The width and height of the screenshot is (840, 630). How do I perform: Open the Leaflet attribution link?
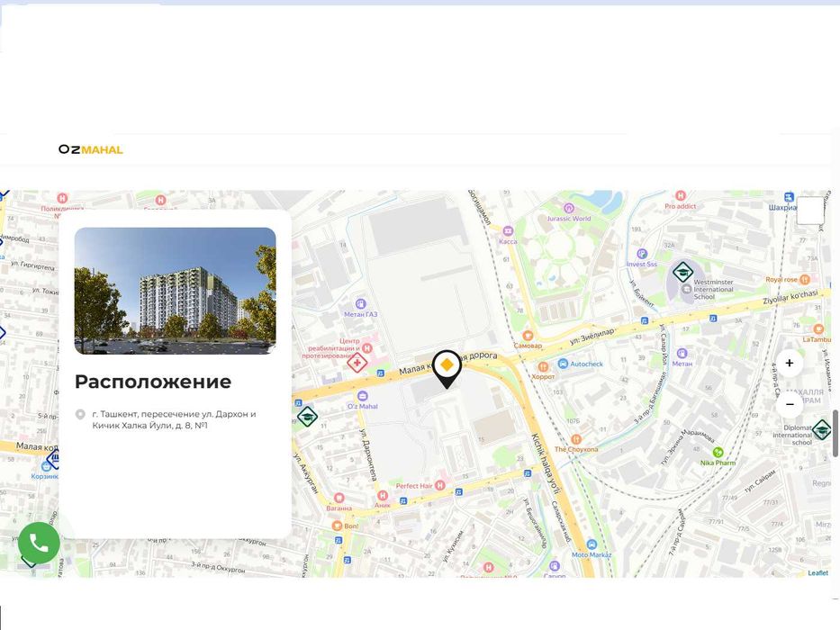coord(817,572)
